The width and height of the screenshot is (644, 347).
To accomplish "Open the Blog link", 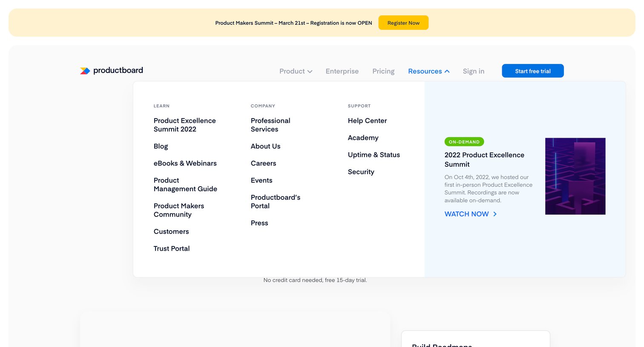I will pyautogui.click(x=161, y=146).
